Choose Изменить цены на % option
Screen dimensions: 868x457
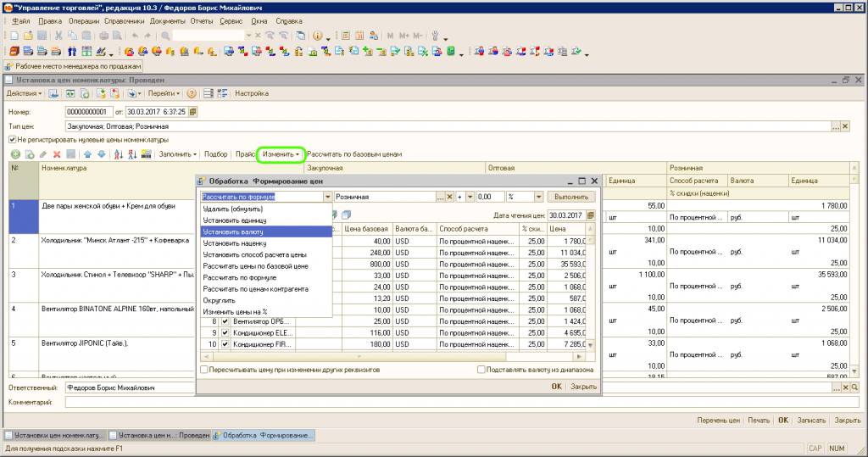266,312
